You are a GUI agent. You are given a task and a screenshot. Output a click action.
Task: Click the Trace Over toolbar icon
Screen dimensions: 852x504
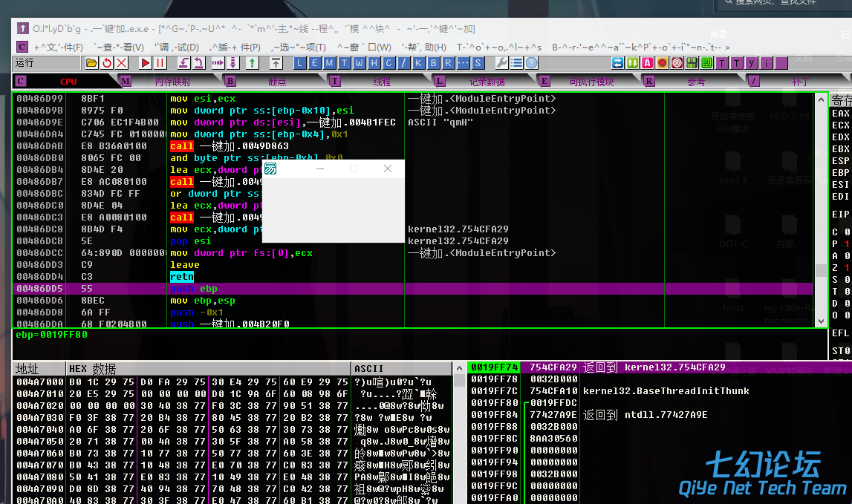(232, 63)
